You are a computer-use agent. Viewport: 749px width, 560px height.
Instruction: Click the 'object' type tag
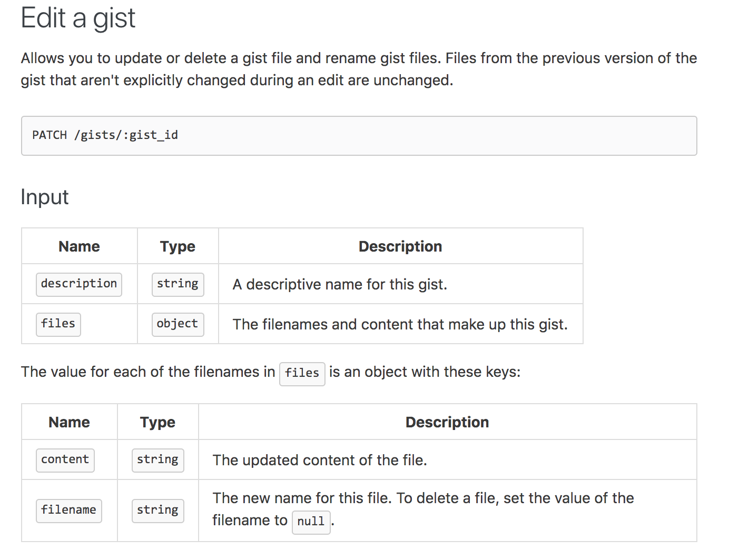[178, 324]
